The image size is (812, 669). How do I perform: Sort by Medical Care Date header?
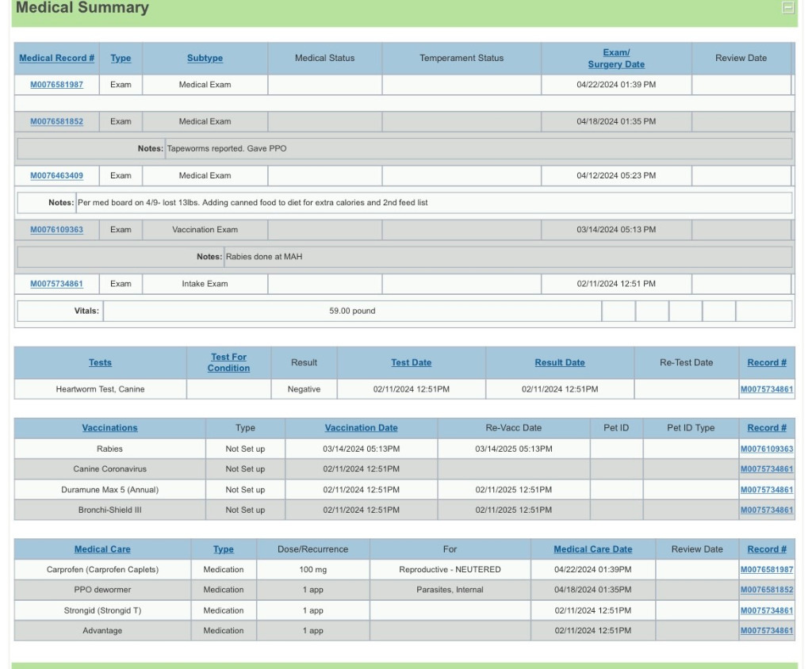[x=593, y=549]
